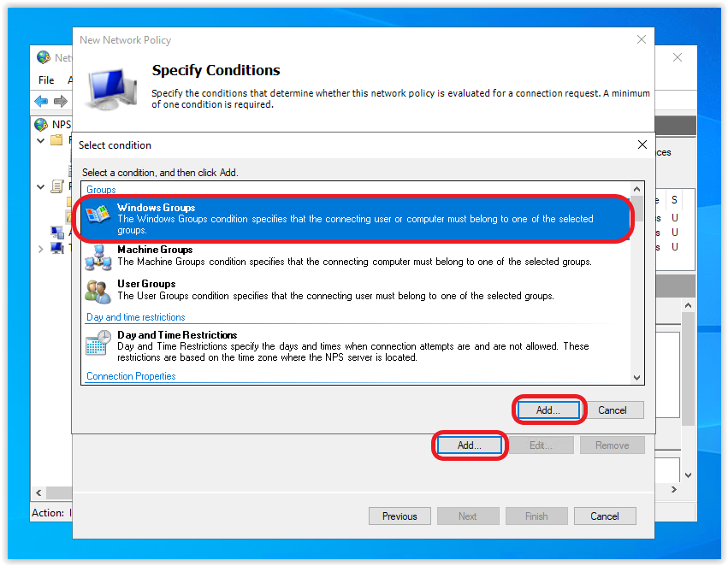Image resolution: width=728 pixels, height=566 pixels.
Task: Click the User Groups people icon
Action: [x=98, y=292]
